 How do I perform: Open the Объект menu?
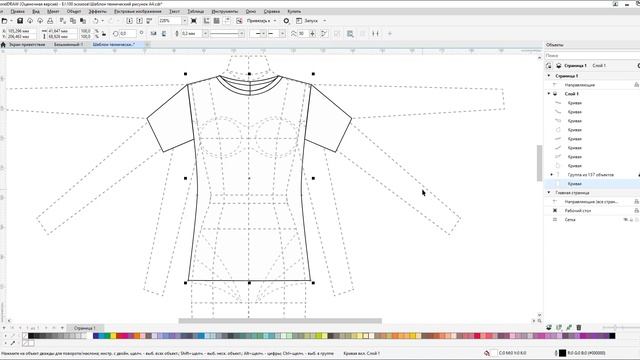pos(74,11)
